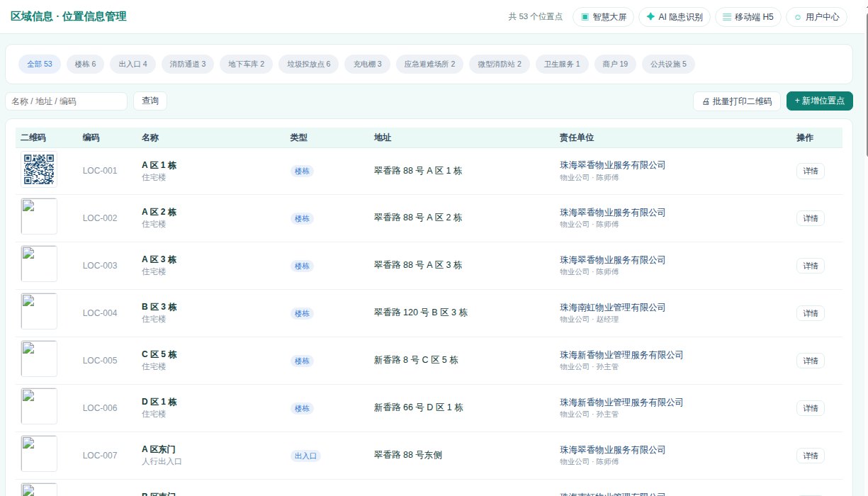Viewport: 868px width, 496px height.
Task: View 详情 for A 区东门
Action: [811, 456]
